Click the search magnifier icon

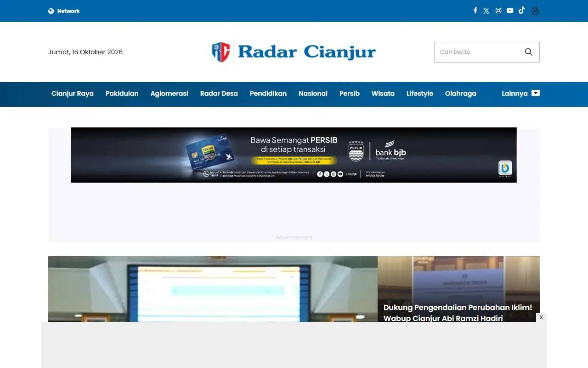529,52
